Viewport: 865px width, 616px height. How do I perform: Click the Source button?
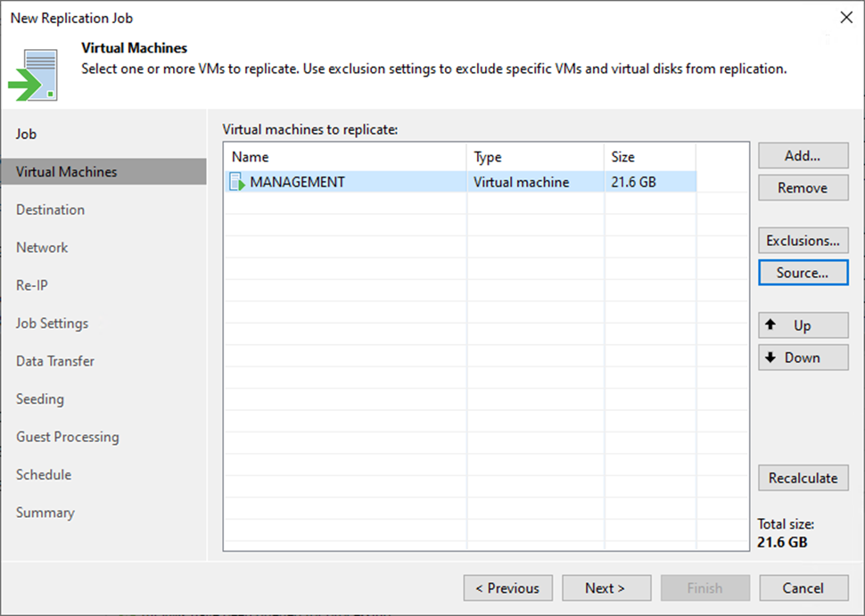point(803,273)
